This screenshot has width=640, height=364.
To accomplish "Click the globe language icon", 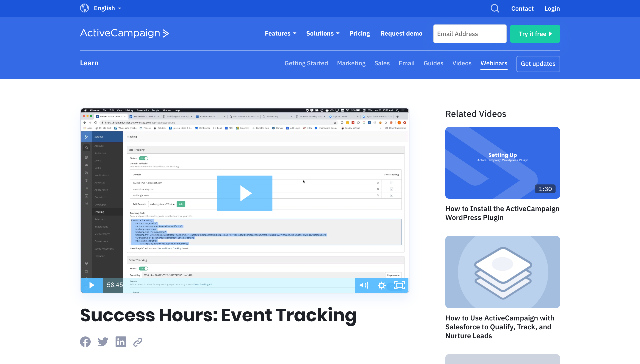I will click(x=84, y=8).
